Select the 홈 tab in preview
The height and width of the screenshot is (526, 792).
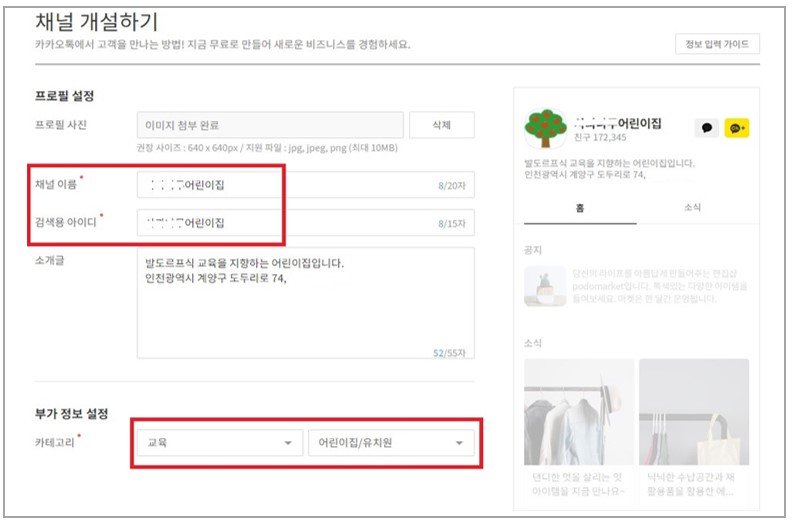(x=580, y=208)
